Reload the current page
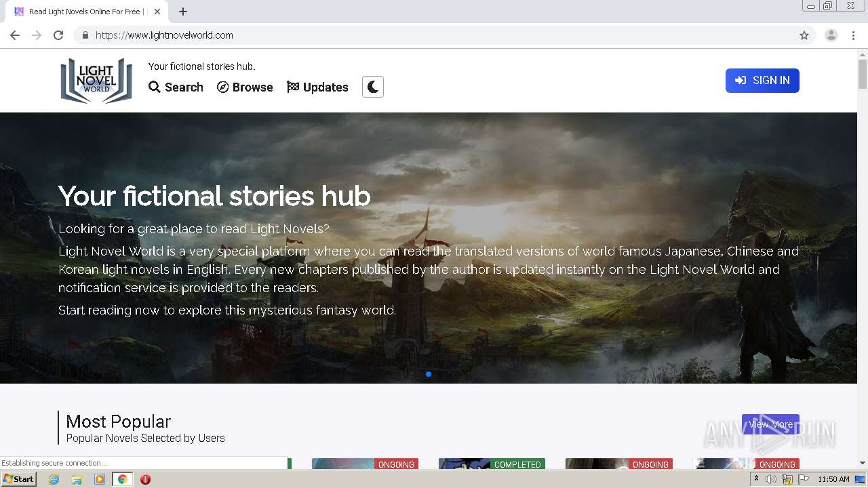 pos(58,35)
